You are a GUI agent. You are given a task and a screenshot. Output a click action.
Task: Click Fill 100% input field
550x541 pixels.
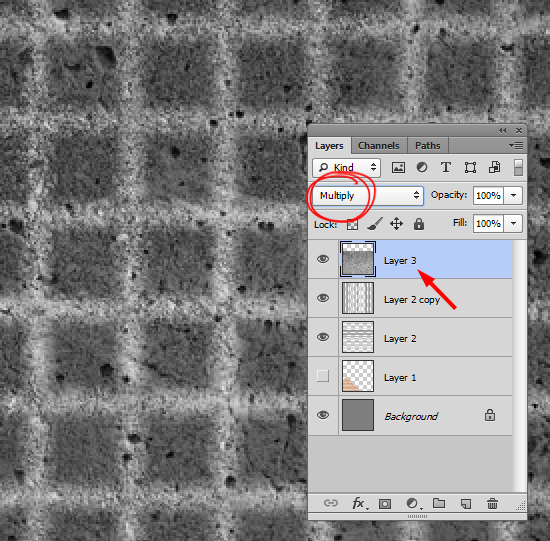pos(488,223)
